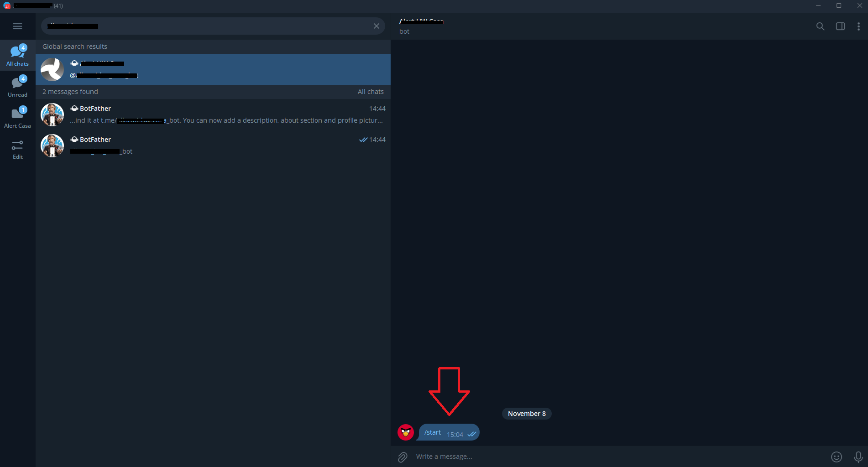Open first BotFather message at 14:44
The height and width of the screenshot is (467, 868).
coord(213,114)
